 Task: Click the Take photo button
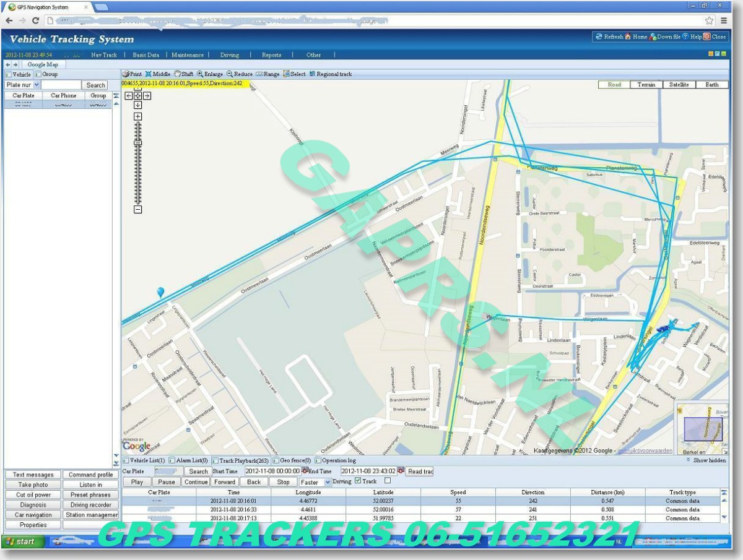tap(33, 485)
